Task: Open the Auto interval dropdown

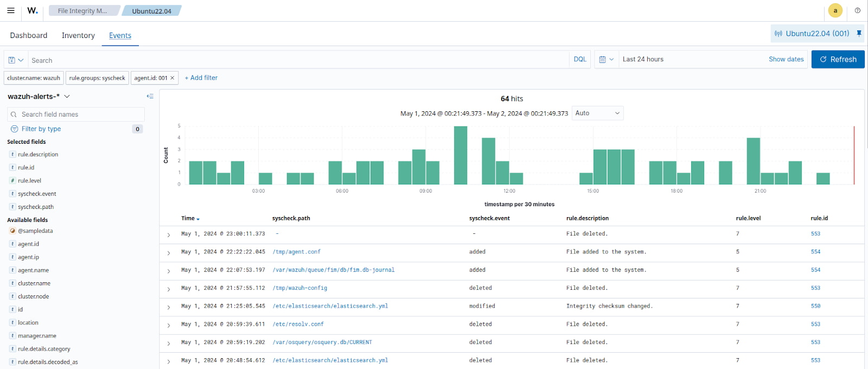Action: (597, 113)
